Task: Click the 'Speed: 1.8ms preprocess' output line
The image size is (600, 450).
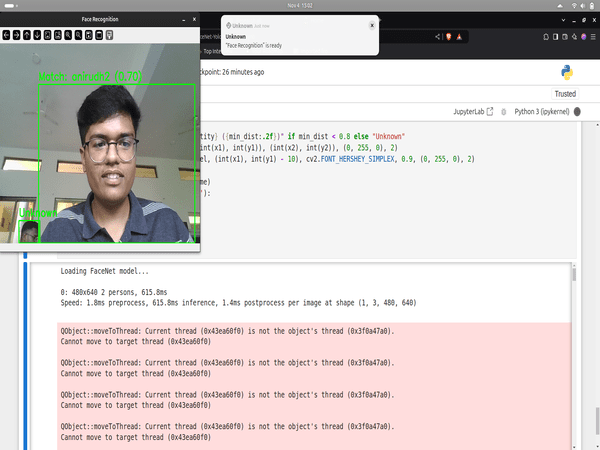Action: click(x=238, y=303)
